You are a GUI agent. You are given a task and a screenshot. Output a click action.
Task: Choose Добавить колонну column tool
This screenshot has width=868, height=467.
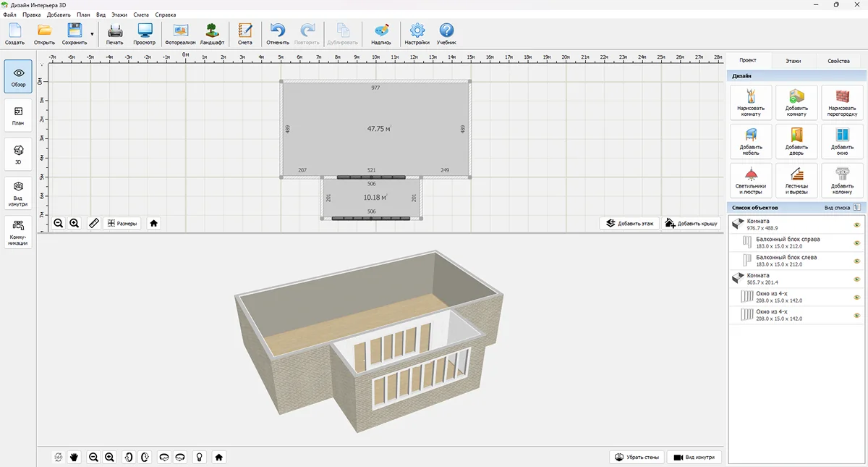pos(842,180)
